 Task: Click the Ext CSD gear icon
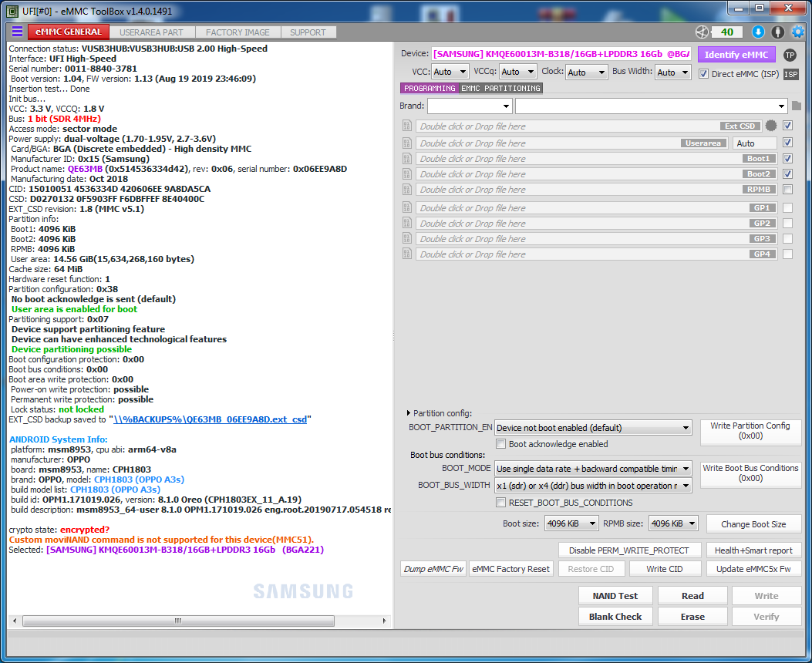pyautogui.click(x=771, y=126)
